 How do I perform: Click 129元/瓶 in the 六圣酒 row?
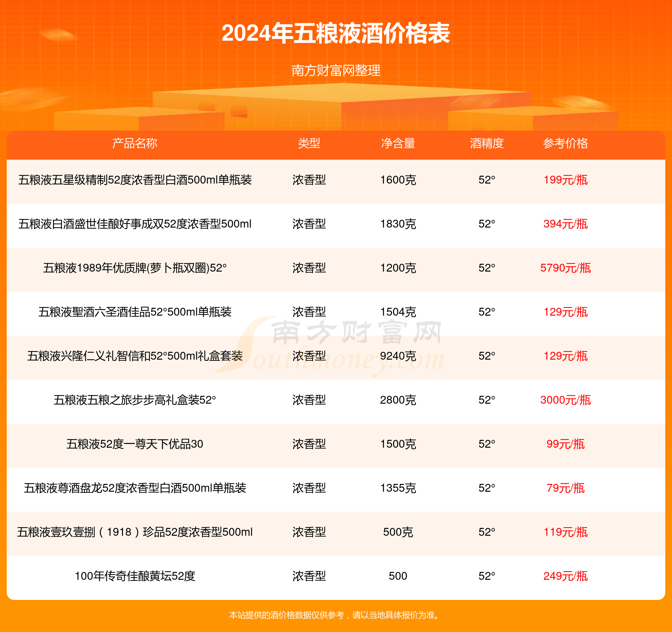(x=566, y=312)
